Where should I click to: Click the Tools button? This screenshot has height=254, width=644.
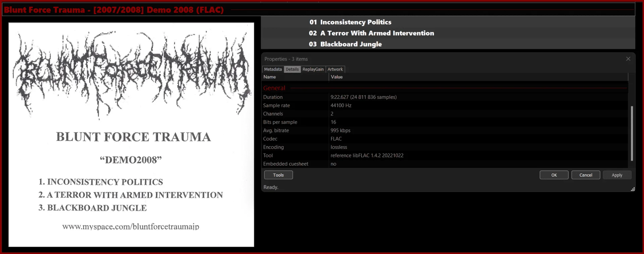point(278,175)
